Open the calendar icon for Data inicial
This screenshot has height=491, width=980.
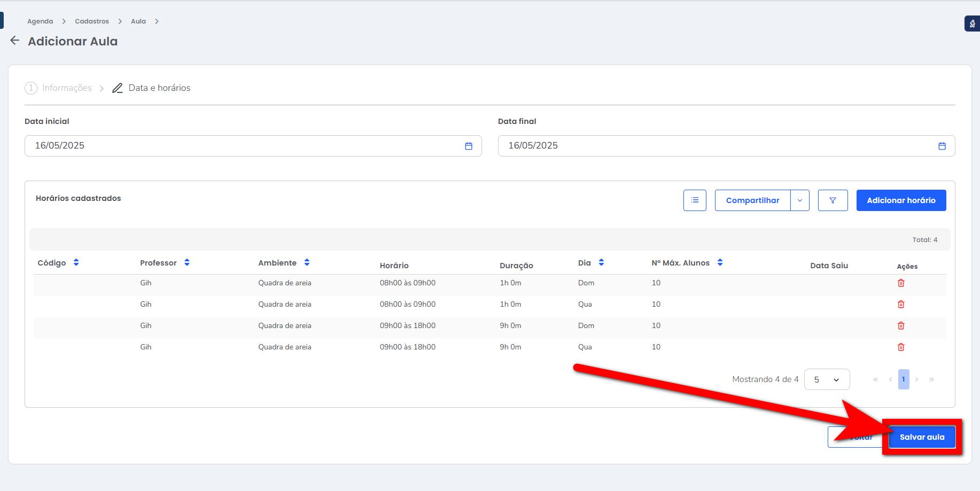tap(469, 146)
